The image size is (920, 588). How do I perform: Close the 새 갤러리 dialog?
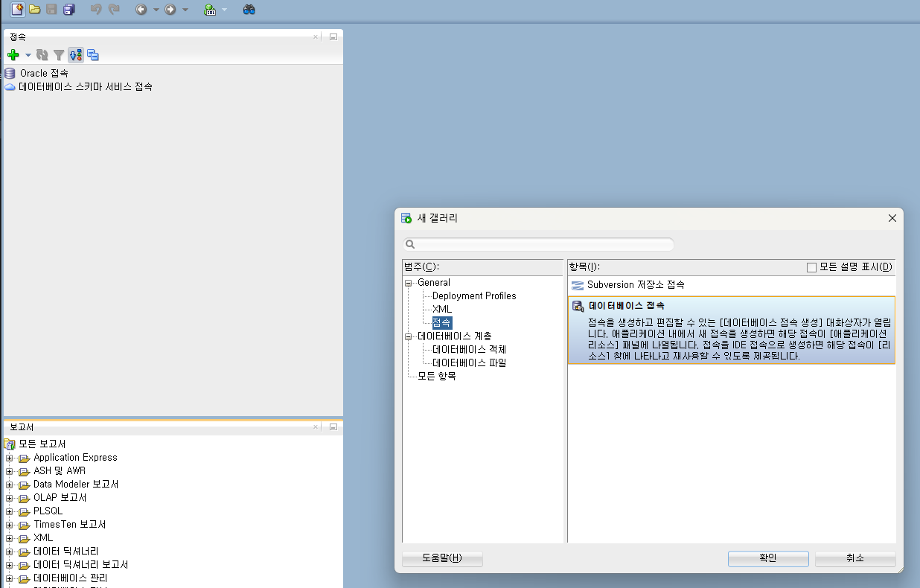(x=892, y=218)
